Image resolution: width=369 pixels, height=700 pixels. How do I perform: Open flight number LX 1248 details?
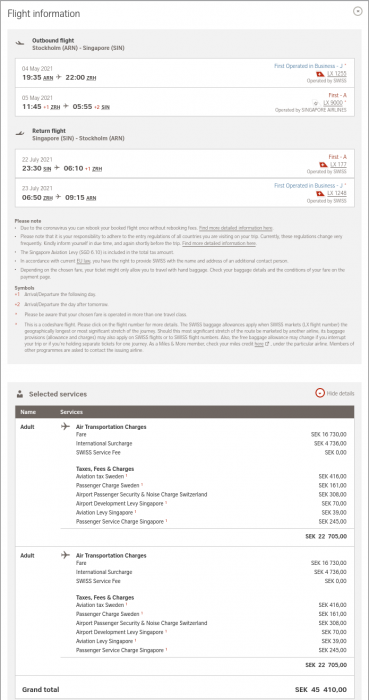[337, 193]
